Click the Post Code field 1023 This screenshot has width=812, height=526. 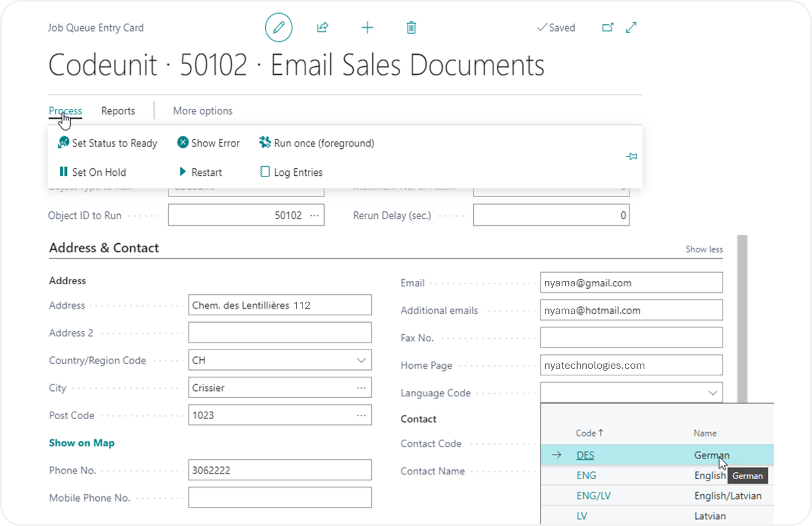point(280,415)
